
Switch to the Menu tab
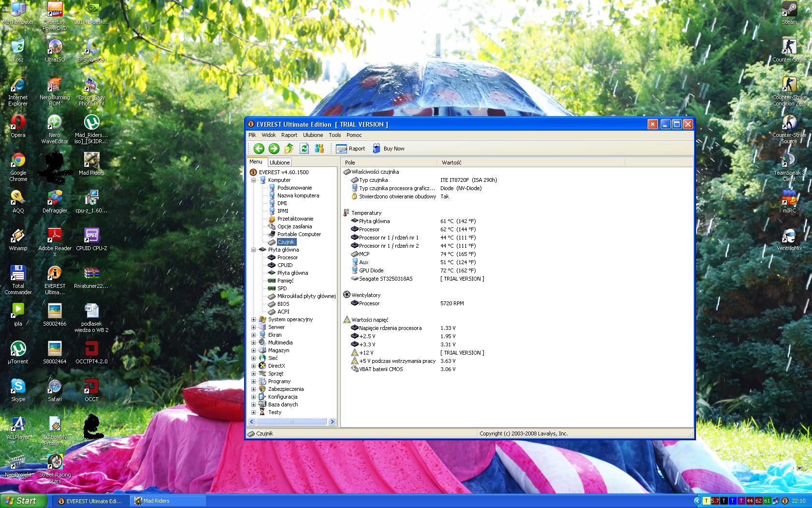[x=256, y=162]
